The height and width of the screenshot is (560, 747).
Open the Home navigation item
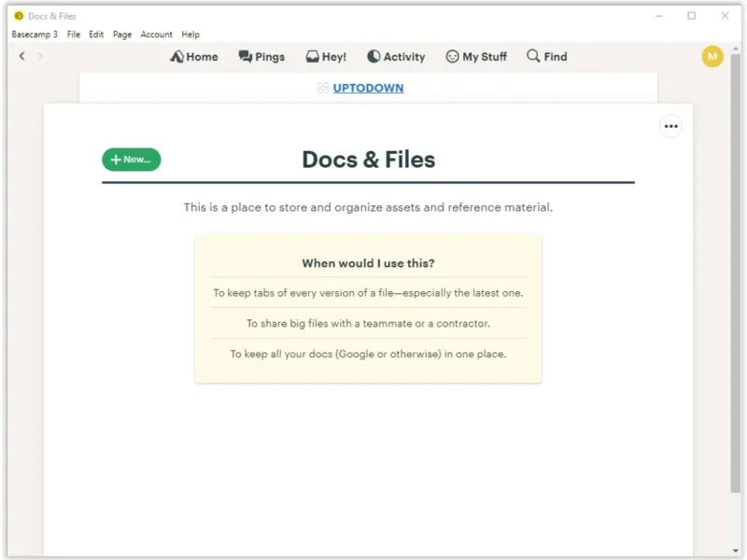click(x=194, y=57)
